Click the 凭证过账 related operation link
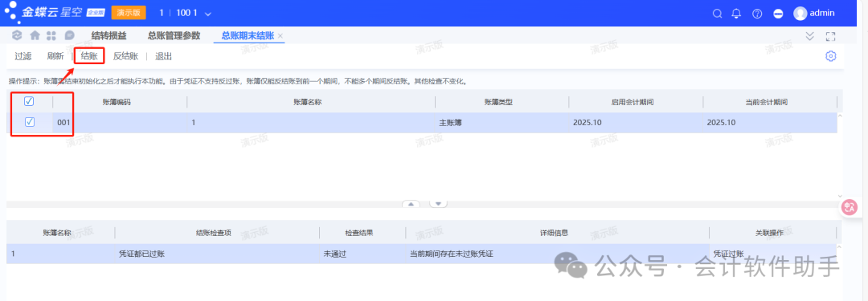The width and height of the screenshot is (868, 301). pyautogui.click(x=728, y=254)
